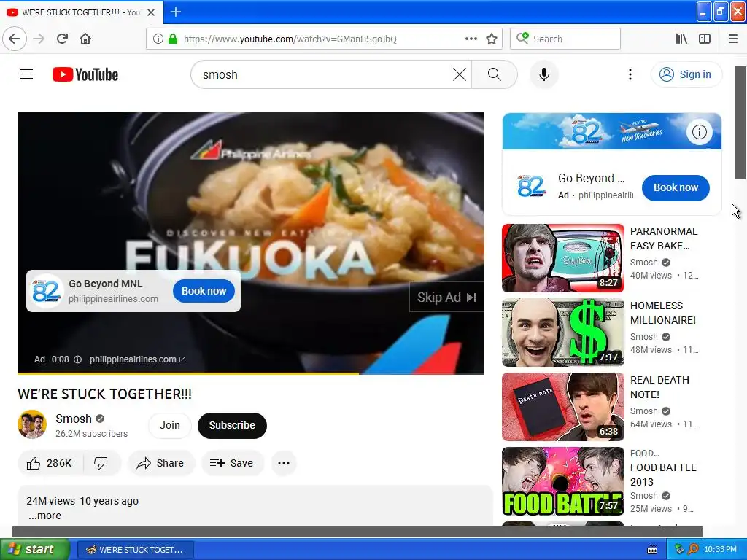Select the WE'RE STUCK TOGET taskbar button
Image resolution: width=747 pixels, height=560 pixels.
tap(136, 550)
